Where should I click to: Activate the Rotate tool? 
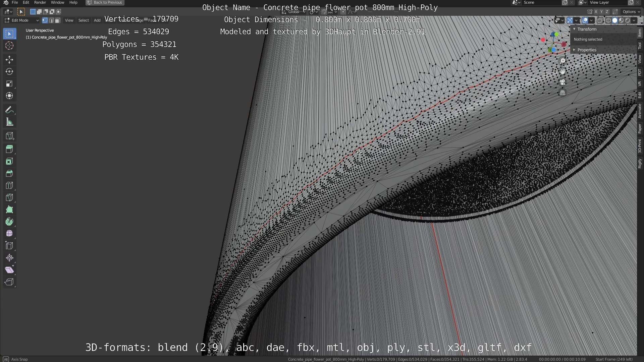coord(9,72)
